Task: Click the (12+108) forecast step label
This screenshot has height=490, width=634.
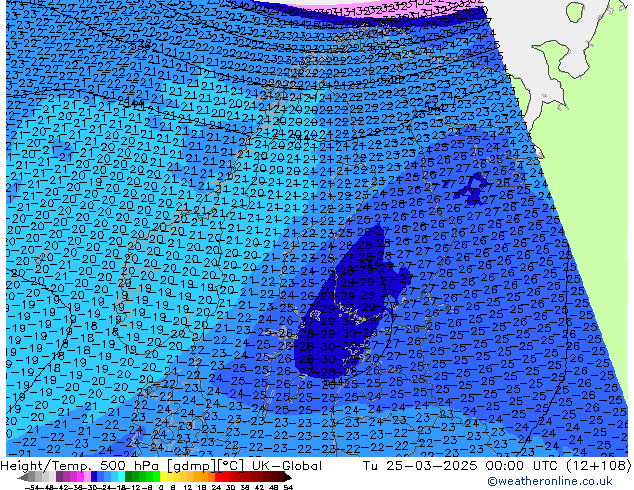Action: coord(597,466)
